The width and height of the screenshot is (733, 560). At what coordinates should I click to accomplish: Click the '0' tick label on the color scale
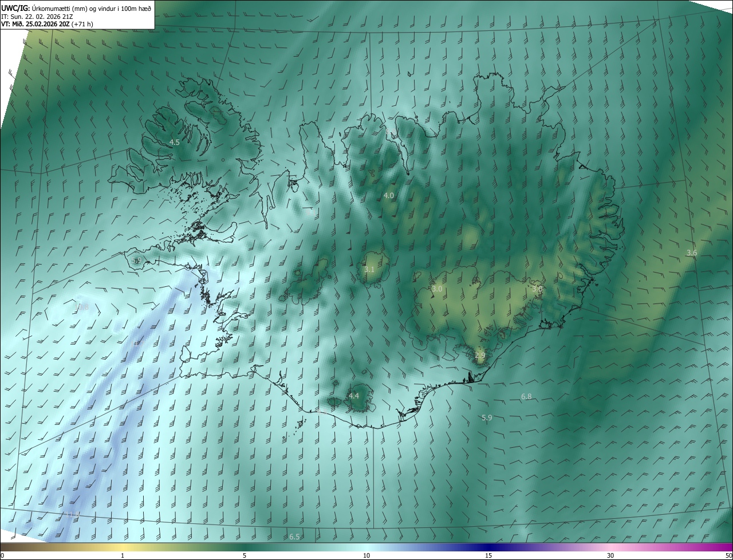(x=2, y=555)
